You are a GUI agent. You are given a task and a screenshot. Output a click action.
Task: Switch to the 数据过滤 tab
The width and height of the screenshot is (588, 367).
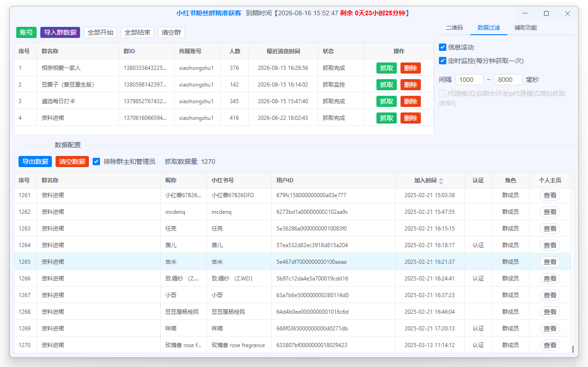(488, 28)
